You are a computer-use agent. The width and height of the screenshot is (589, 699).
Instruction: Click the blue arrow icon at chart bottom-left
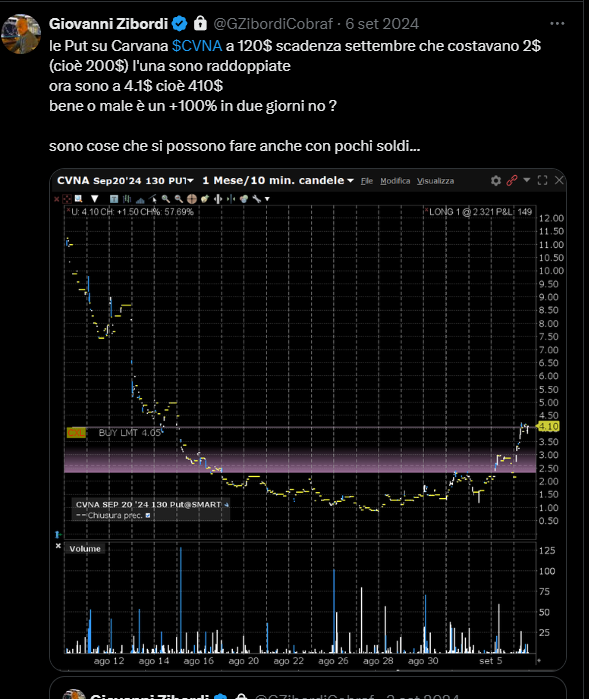tap(58, 534)
